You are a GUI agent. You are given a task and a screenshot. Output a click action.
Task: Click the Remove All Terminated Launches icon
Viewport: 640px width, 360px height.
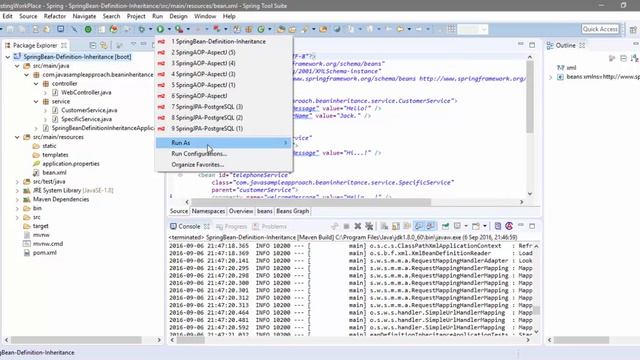369,226
